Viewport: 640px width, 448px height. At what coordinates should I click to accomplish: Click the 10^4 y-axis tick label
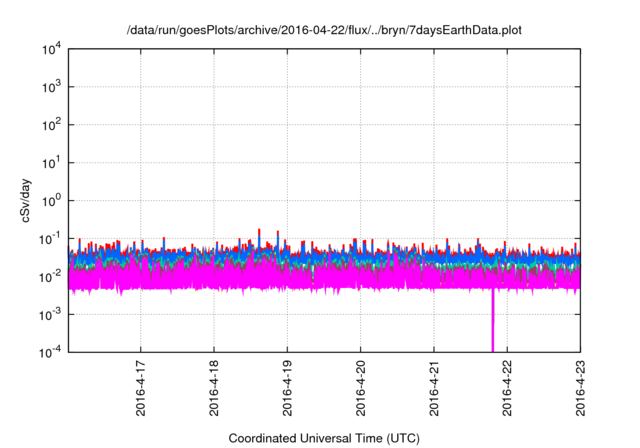click(x=52, y=50)
